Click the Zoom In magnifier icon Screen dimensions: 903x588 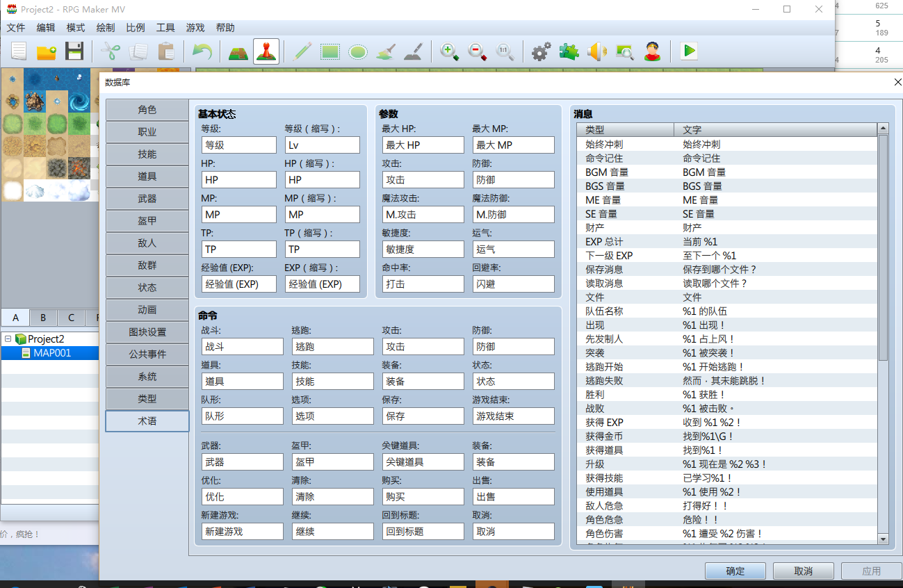450,51
